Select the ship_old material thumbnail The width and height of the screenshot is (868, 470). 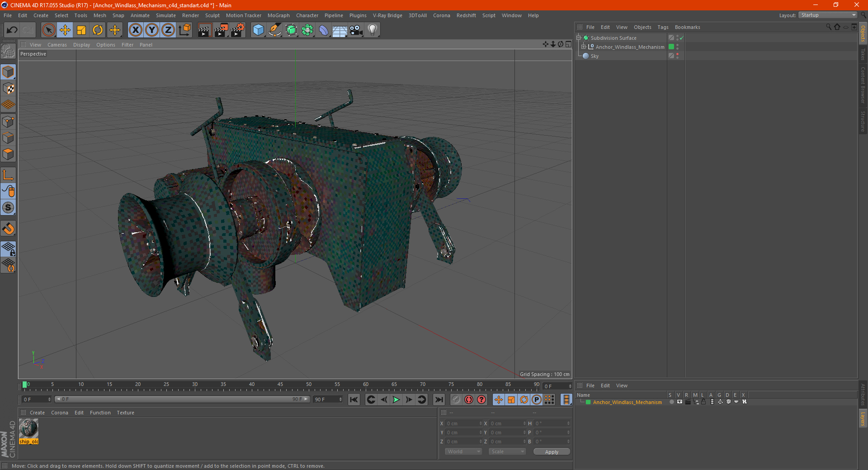click(x=29, y=428)
